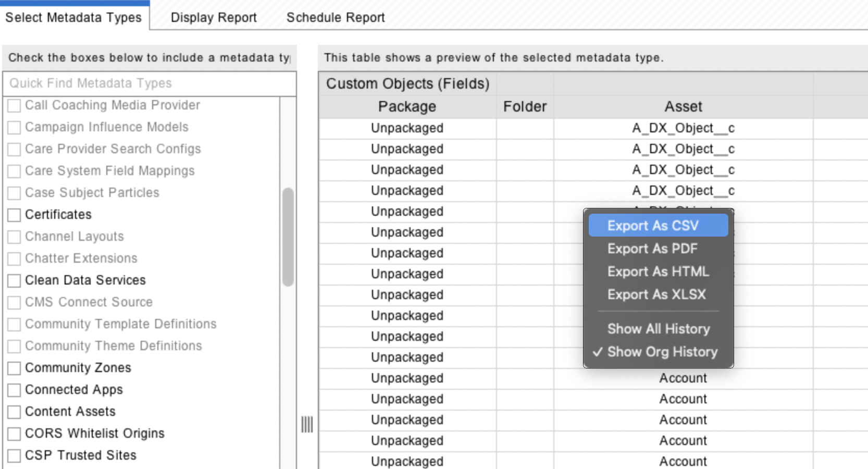Select Show All History option
Viewport: 868px width, 469px height.
[658, 329]
